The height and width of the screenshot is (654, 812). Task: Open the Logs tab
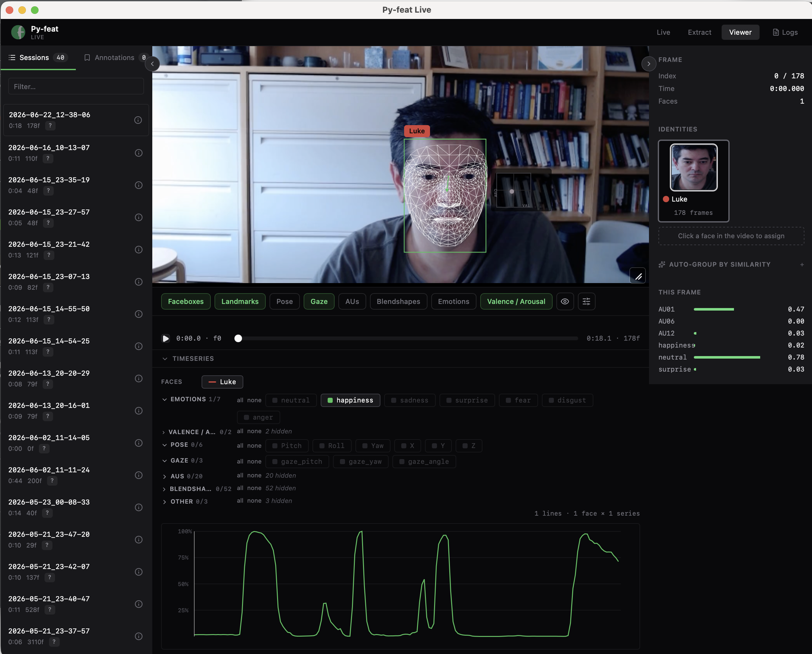coord(785,33)
